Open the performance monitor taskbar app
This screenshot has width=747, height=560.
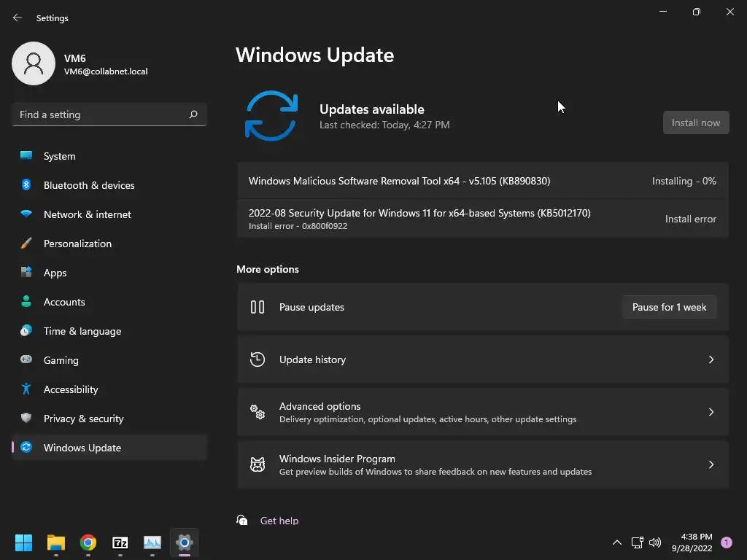152,542
